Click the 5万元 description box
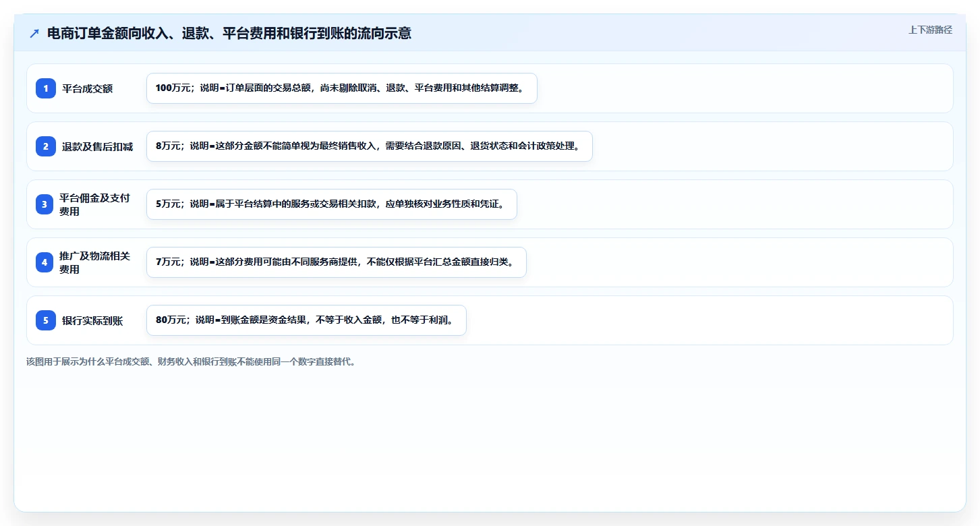Image resolution: width=980 pixels, height=526 pixels. [332, 204]
